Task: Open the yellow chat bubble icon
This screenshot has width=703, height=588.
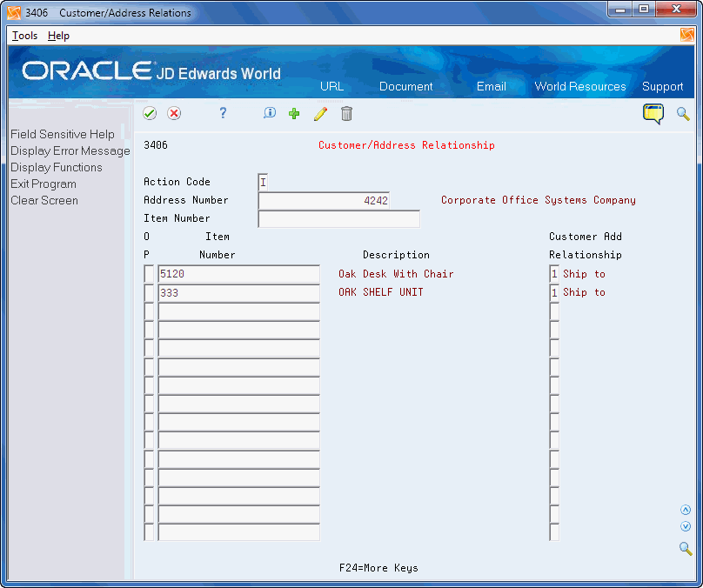Action: [x=653, y=114]
